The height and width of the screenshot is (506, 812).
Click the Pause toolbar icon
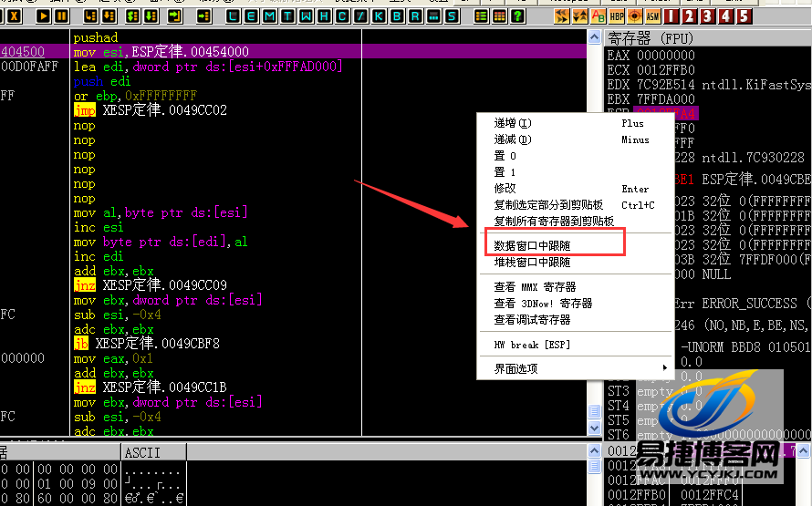point(62,16)
